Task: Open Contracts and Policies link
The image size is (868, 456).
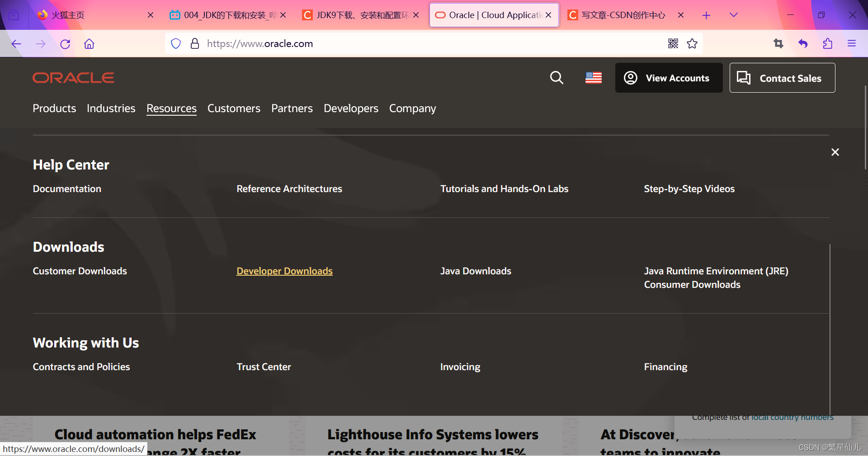Action: pyautogui.click(x=81, y=367)
